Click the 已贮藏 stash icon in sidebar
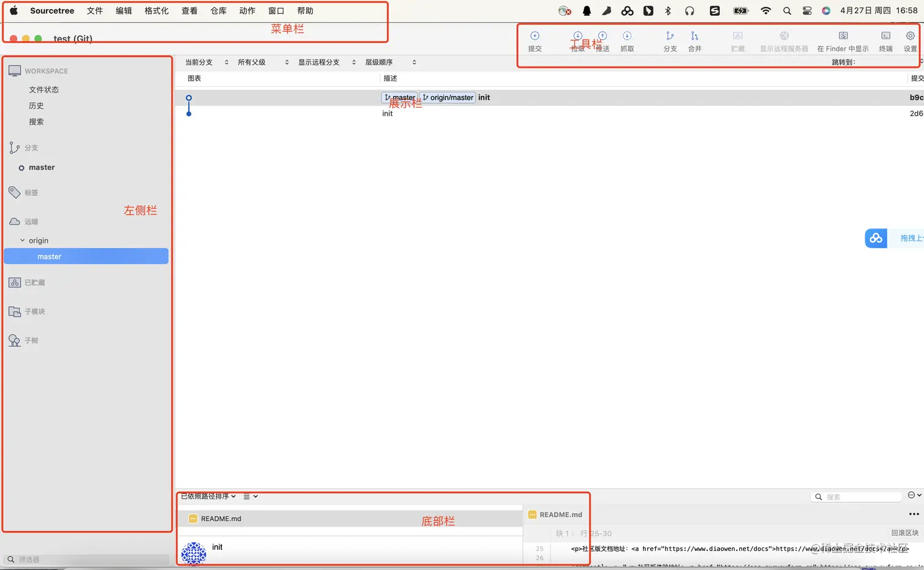The image size is (924, 570). pyautogui.click(x=15, y=283)
